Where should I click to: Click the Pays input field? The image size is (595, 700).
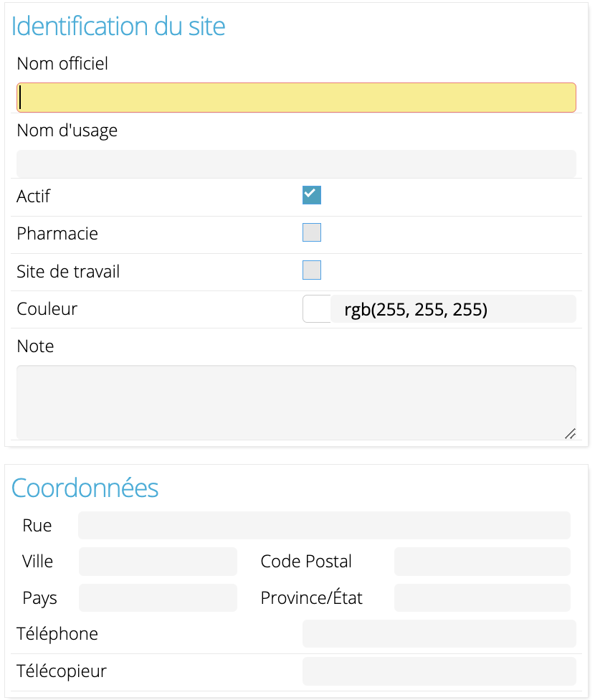[158, 597]
